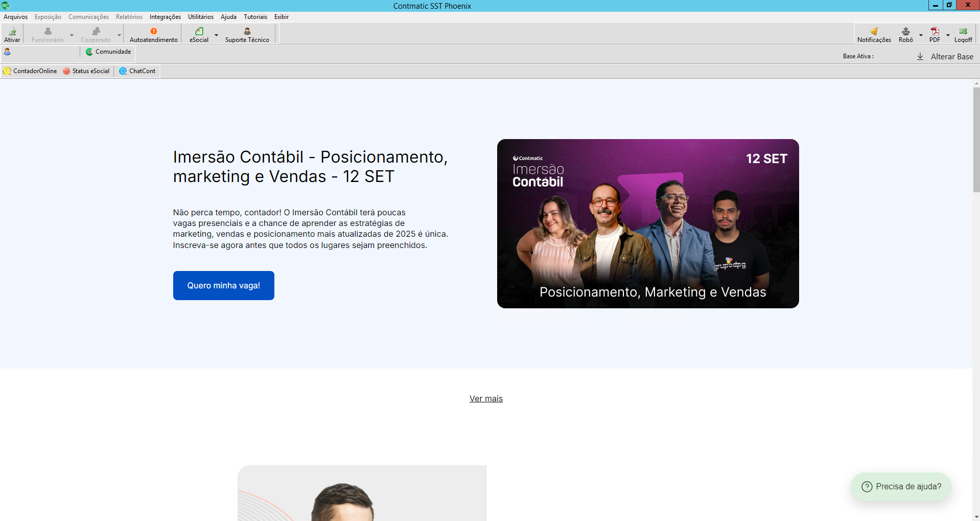Click the Contmatic SST app icon in title bar

[5, 6]
